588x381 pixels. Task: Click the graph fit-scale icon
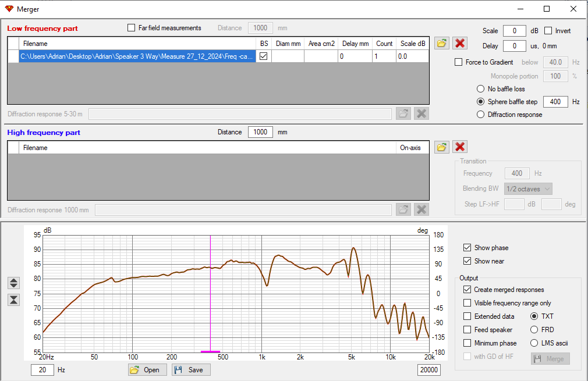click(14, 300)
